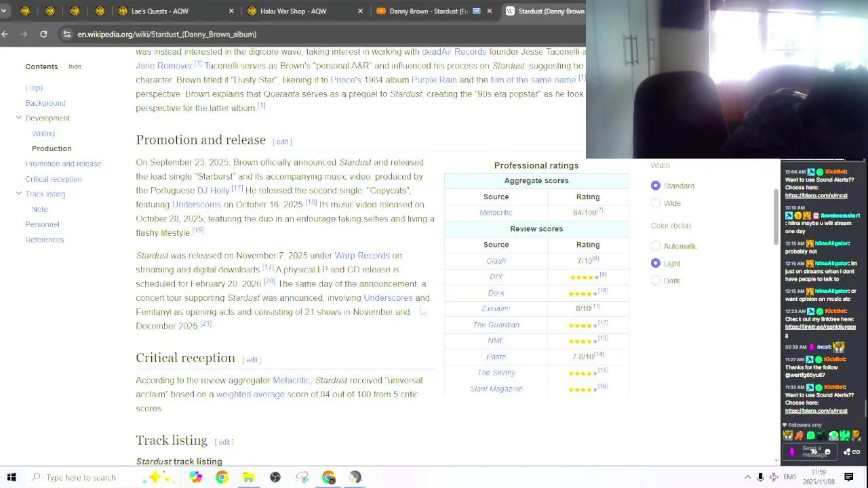Open Metacritic link in ratings table
This screenshot has width=868, height=488.
(496, 213)
